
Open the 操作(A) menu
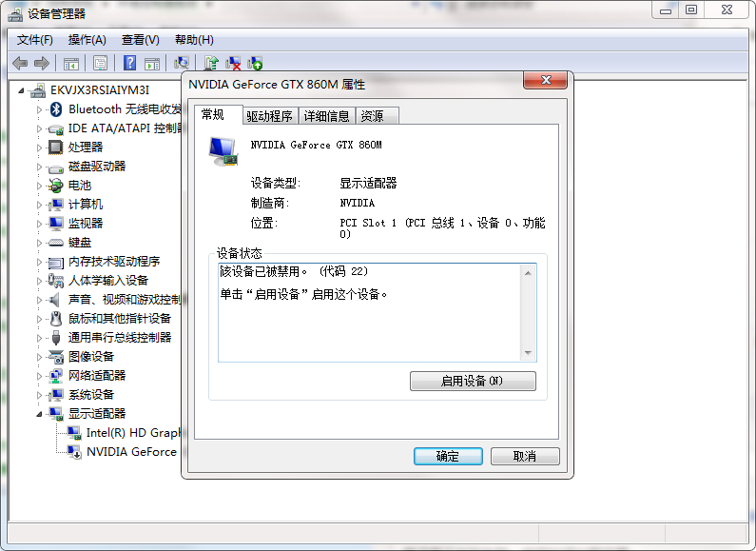87,40
